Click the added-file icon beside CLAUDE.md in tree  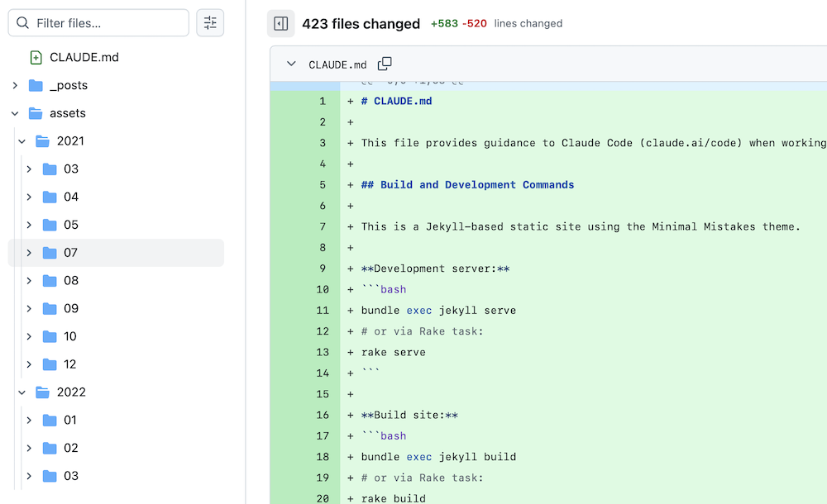(x=36, y=58)
